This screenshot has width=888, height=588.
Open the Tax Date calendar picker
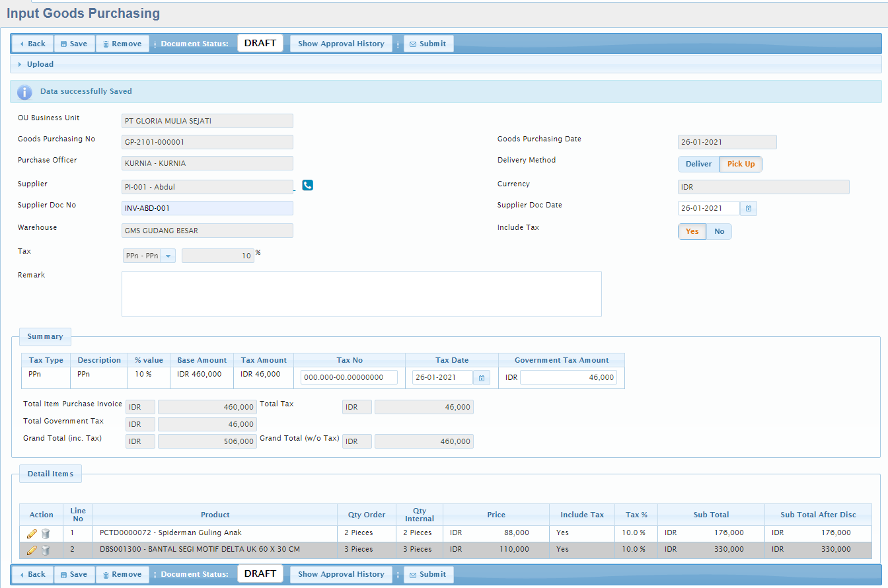pos(482,378)
